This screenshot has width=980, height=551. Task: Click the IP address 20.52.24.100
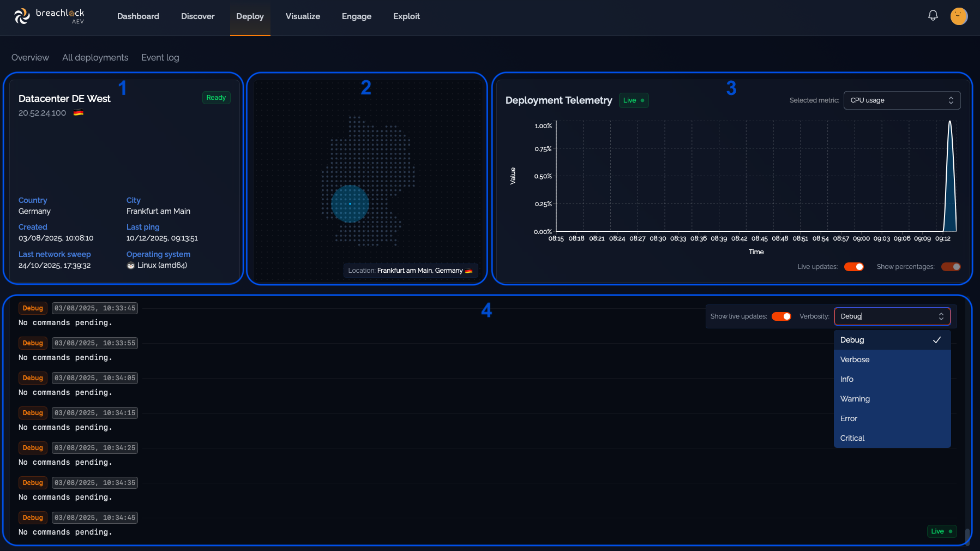click(42, 113)
